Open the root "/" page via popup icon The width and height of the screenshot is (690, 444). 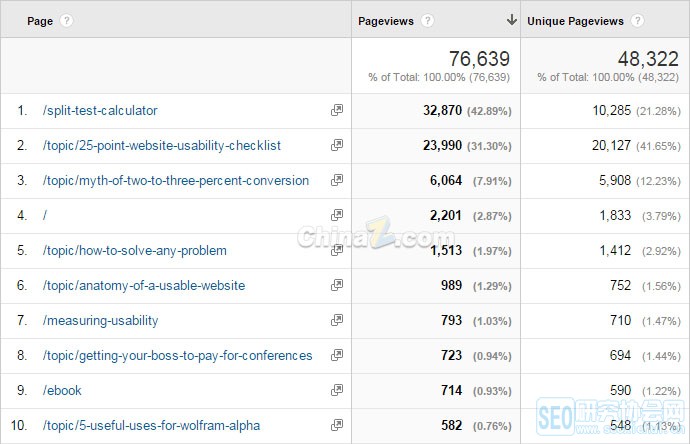click(337, 216)
